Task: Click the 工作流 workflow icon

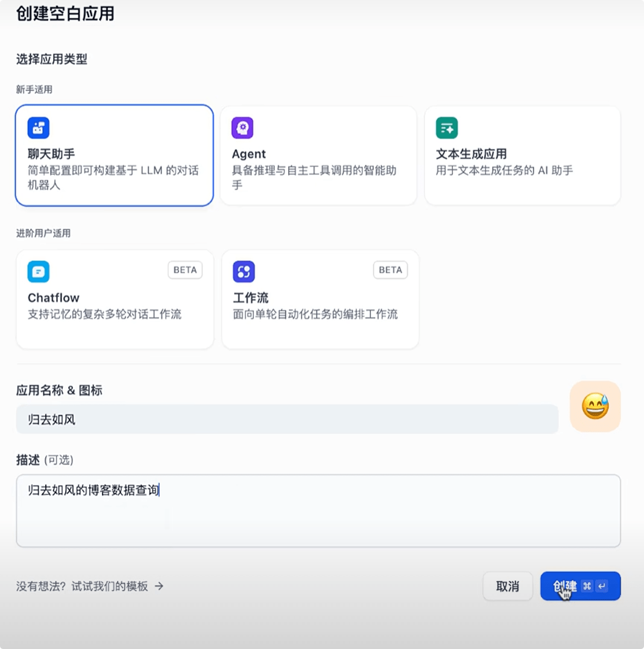Action: 243,272
